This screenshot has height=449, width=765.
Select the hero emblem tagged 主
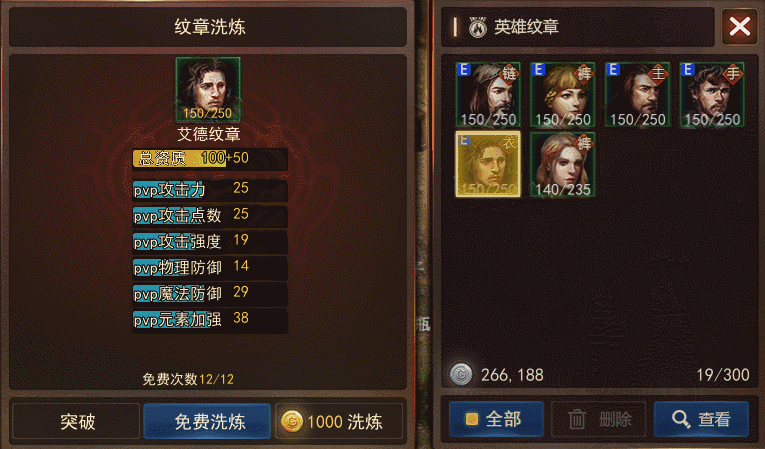pyautogui.click(x=637, y=95)
